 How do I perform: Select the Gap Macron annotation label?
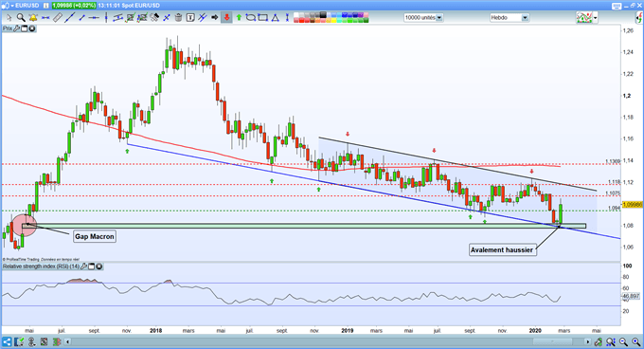pyautogui.click(x=95, y=236)
